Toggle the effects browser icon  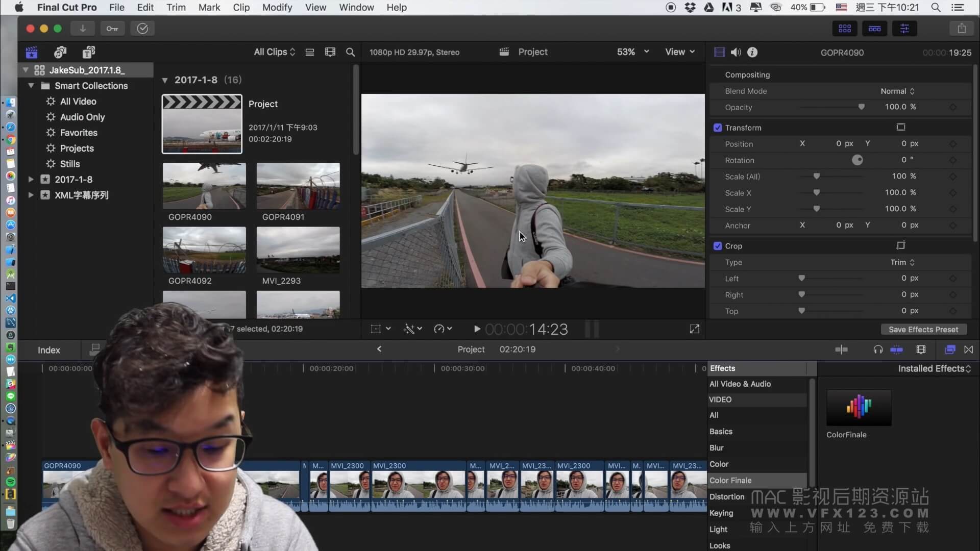(950, 349)
